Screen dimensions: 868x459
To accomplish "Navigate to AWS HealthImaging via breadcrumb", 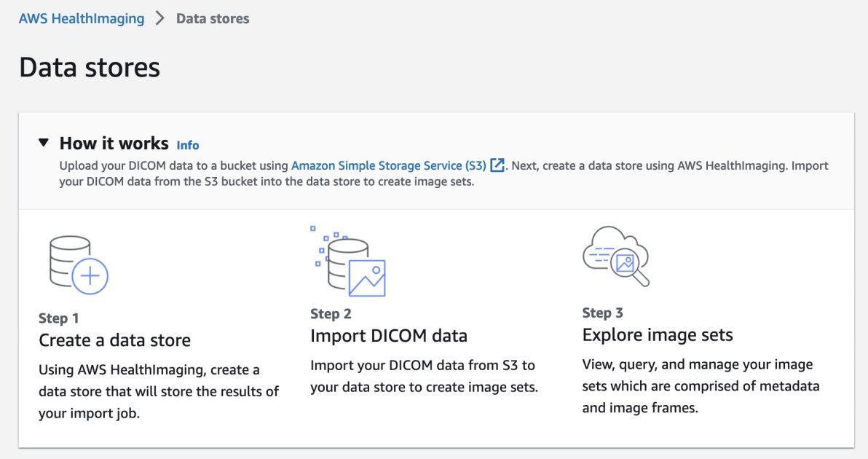I will pyautogui.click(x=82, y=17).
